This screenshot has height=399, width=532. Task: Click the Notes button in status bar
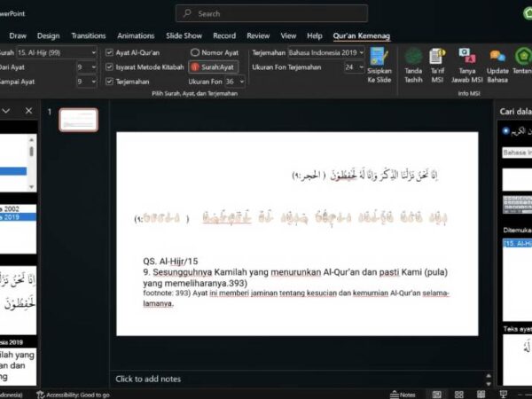point(403,394)
